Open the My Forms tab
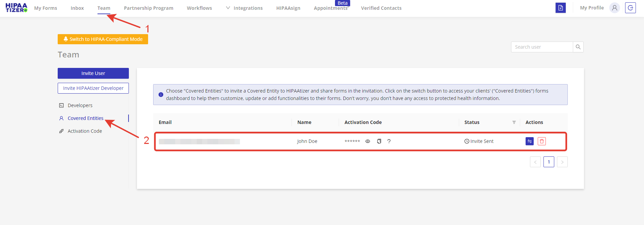644x225 pixels. (46, 8)
